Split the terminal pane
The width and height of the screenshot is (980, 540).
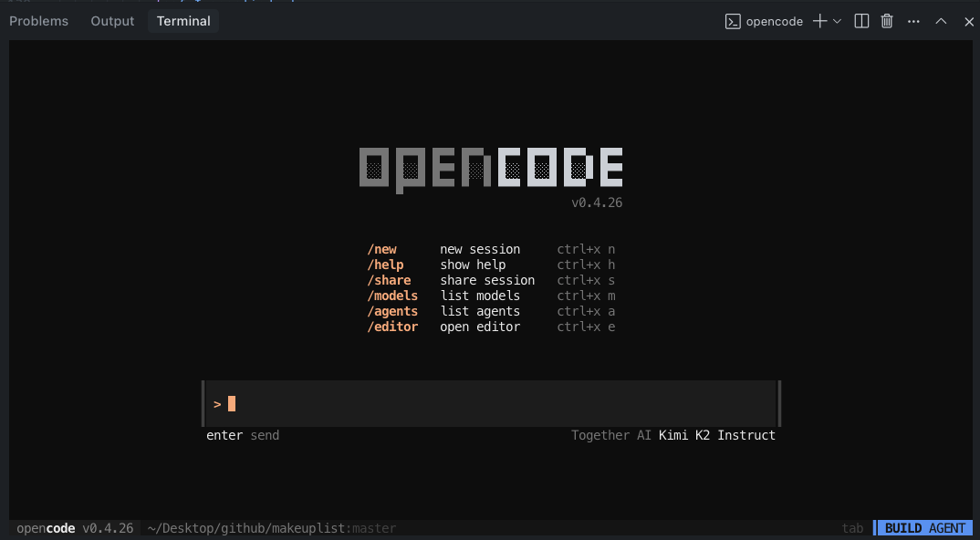861,21
